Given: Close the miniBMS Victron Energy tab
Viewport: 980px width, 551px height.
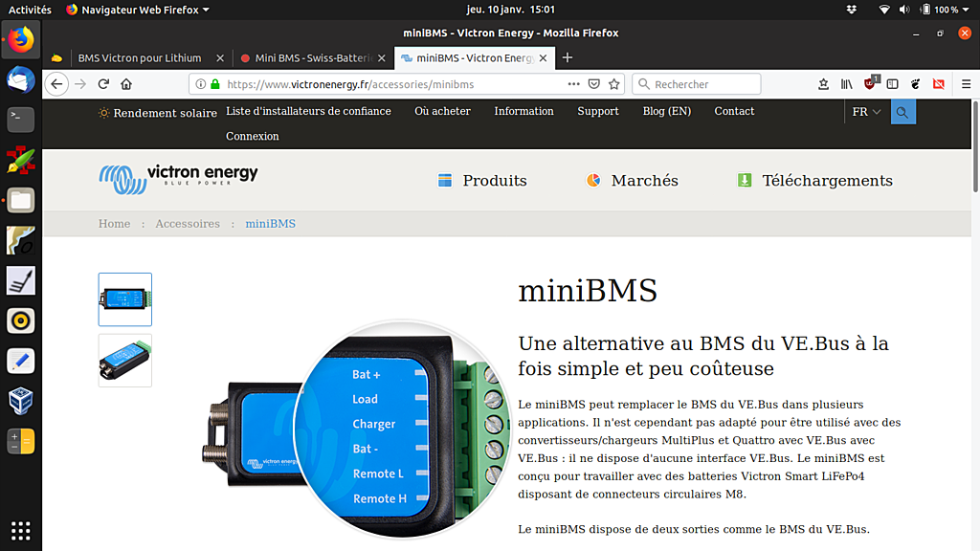Looking at the screenshot, I should pos(544,58).
